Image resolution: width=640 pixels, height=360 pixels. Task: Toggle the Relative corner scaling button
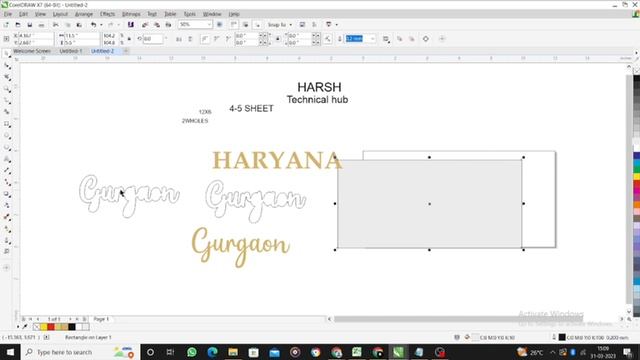(x=327, y=39)
